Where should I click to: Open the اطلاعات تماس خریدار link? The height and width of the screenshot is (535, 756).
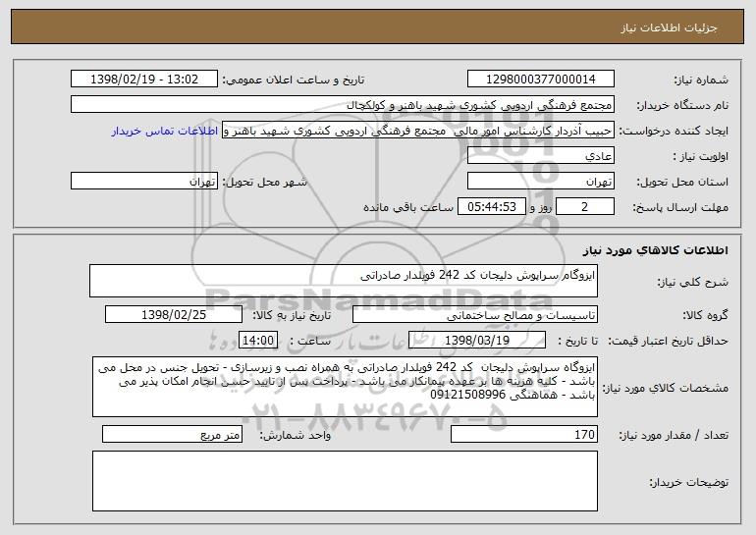pyautogui.click(x=165, y=132)
